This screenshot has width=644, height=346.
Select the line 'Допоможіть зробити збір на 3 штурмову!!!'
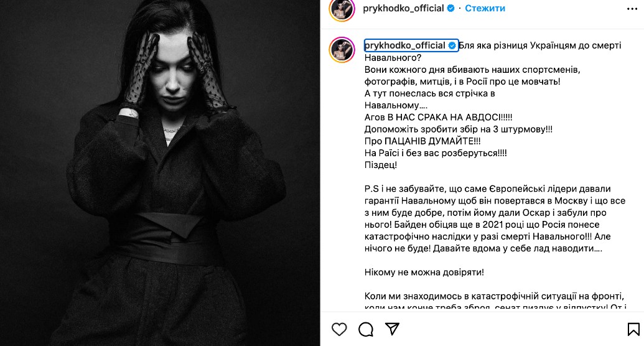click(x=459, y=129)
